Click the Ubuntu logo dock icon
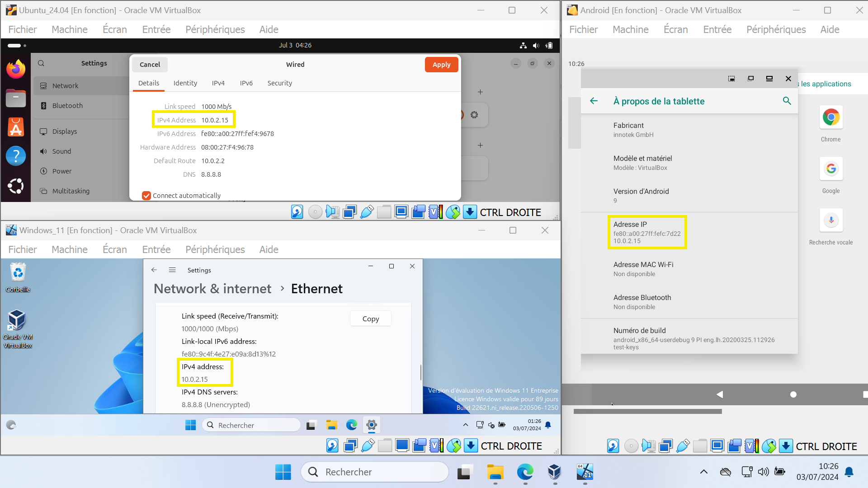 (x=16, y=186)
